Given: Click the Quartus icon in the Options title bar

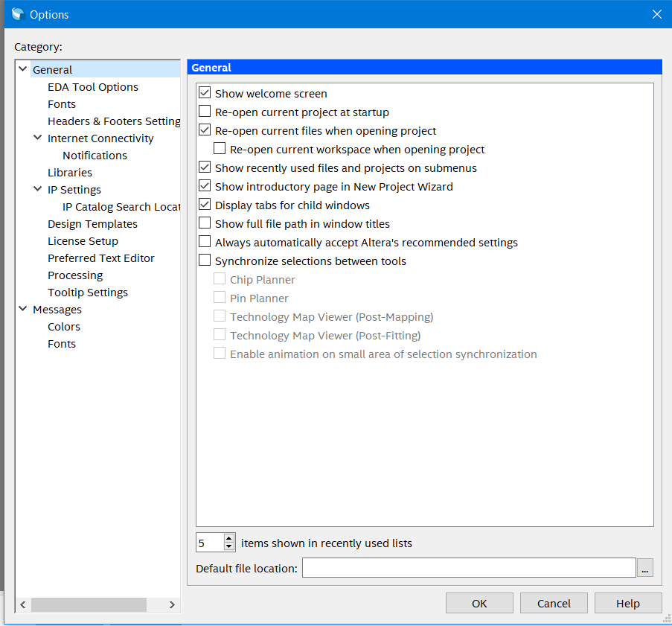Looking at the screenshot, I should [18, 14].
